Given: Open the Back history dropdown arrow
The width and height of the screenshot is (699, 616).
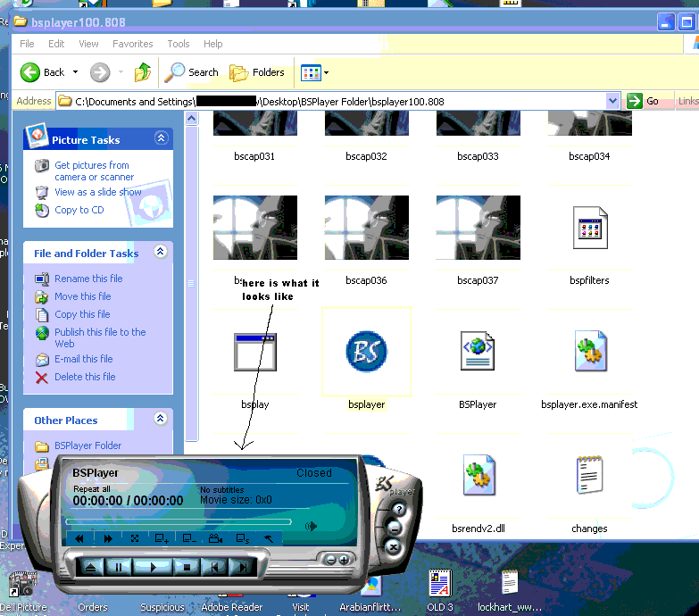Looking at the screenshot, I should coord(75,72).
